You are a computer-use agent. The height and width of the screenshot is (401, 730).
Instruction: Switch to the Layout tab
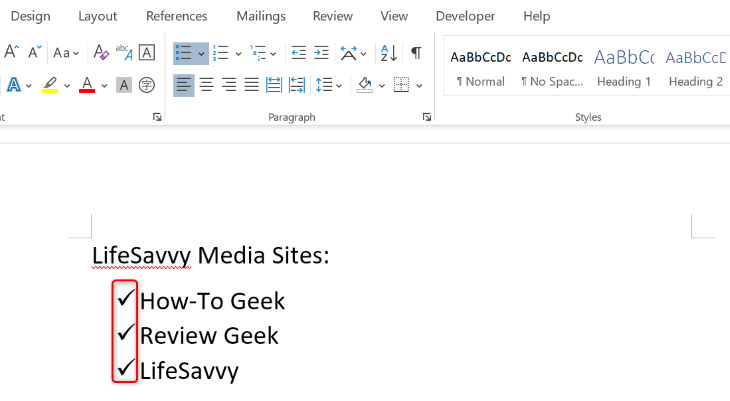(98, 16)
